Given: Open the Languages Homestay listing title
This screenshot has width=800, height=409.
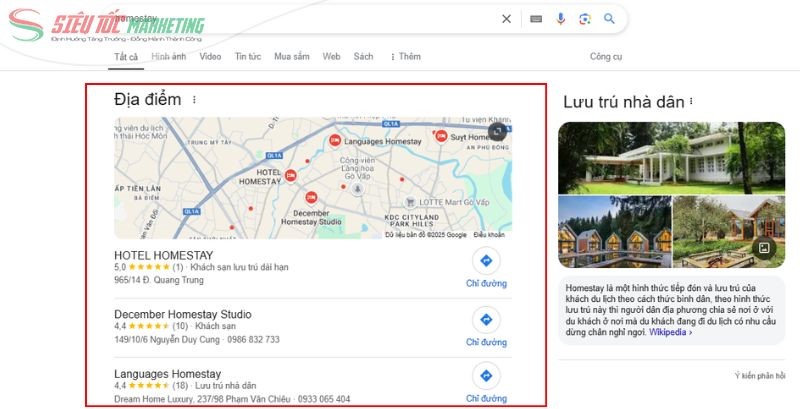Looking at the screenshot, I should [x=167, y=374].
